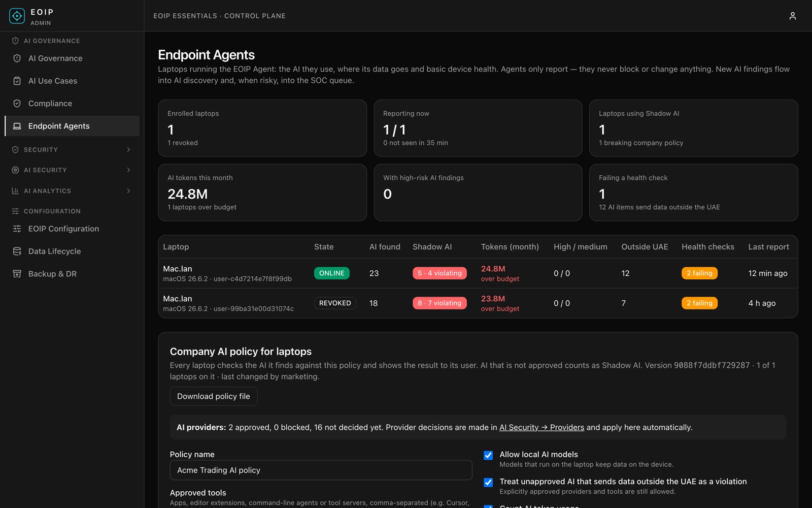812x508 pixels.
Task: Click the Compliance shield icon
Action: (x=17, y=103)
